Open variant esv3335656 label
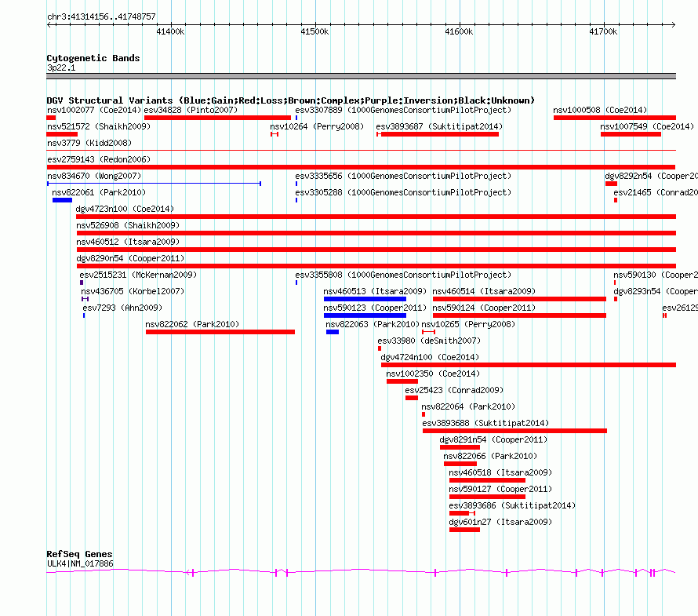The image size is (698, 616). [x=403, y=176]
